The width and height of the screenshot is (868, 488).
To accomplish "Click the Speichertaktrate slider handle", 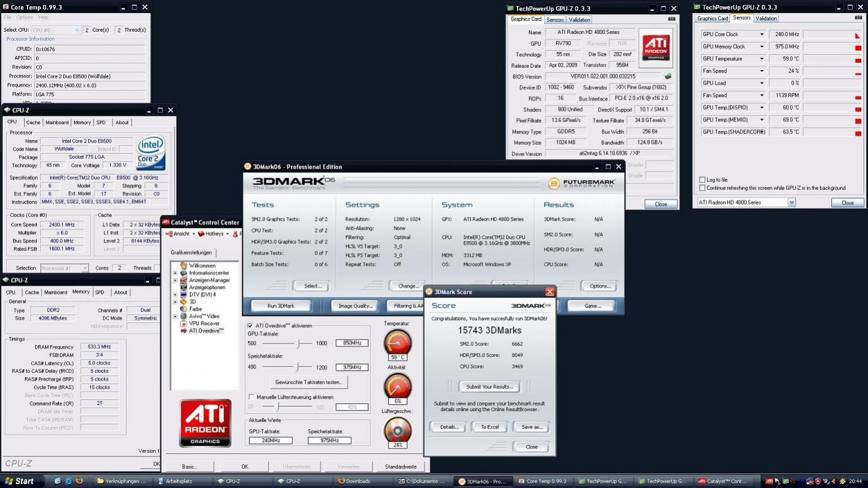I will tap(297, 367).
